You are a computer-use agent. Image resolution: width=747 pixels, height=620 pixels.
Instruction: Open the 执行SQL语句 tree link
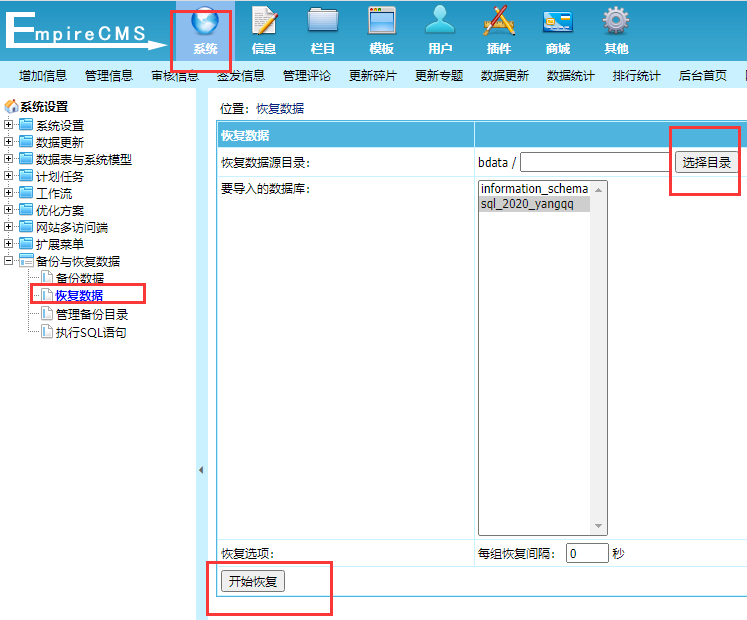91,332
